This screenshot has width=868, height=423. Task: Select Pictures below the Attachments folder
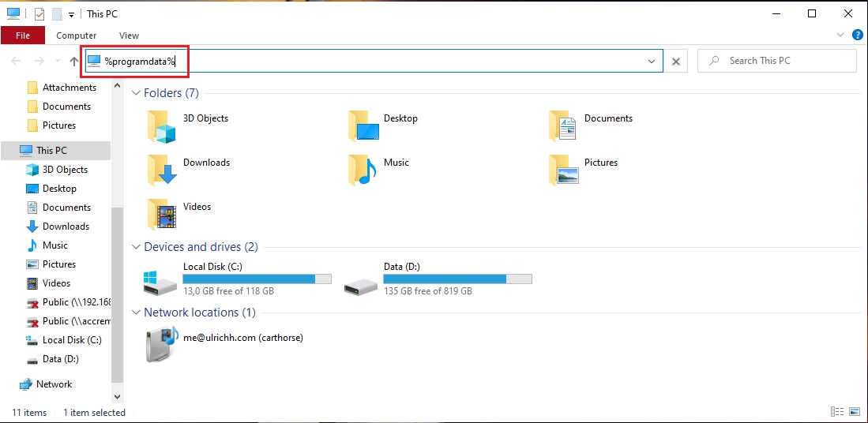click(51, 125)
